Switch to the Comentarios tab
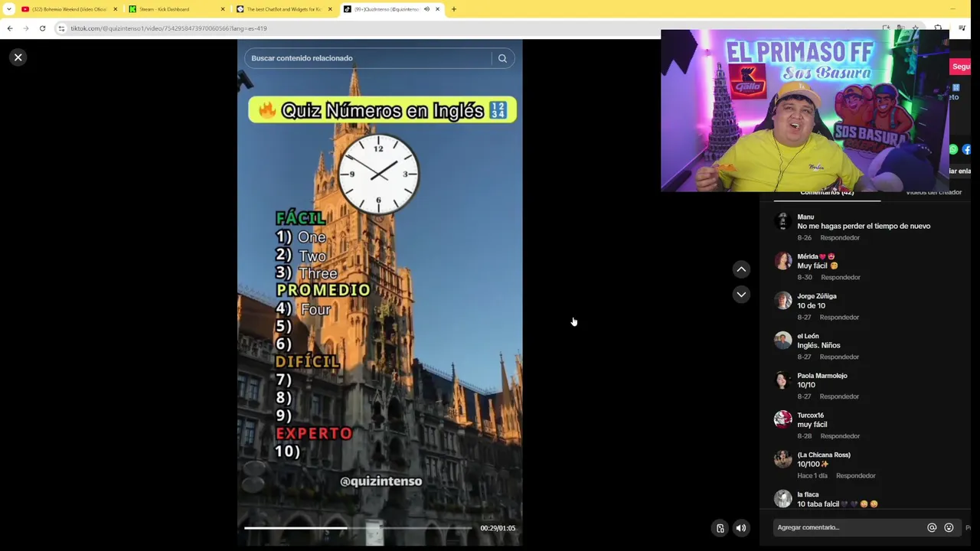980x551 pixels. pyautogui.click(x=827, y=193)
